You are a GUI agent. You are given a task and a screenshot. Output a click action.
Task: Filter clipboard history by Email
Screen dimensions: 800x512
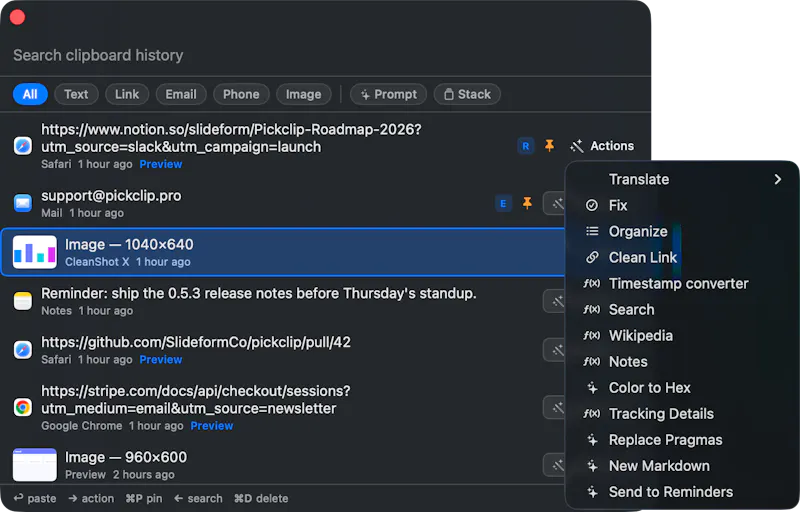181,94
